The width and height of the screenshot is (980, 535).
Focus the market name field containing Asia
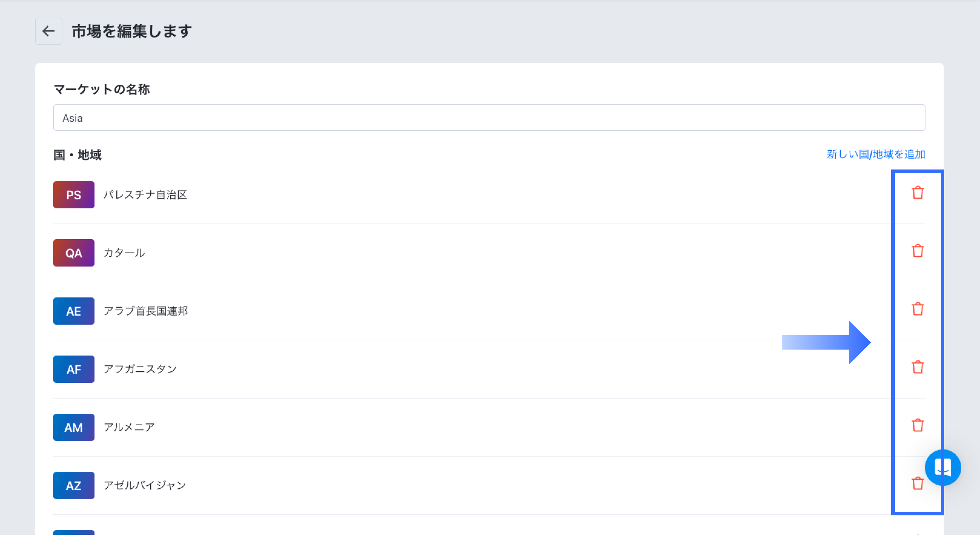tap(489, 118)
